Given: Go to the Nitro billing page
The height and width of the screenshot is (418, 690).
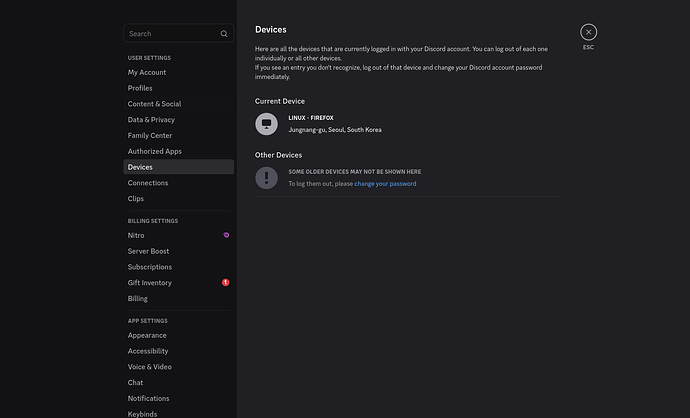Looking at the screenshot, I should coord(178,235).
